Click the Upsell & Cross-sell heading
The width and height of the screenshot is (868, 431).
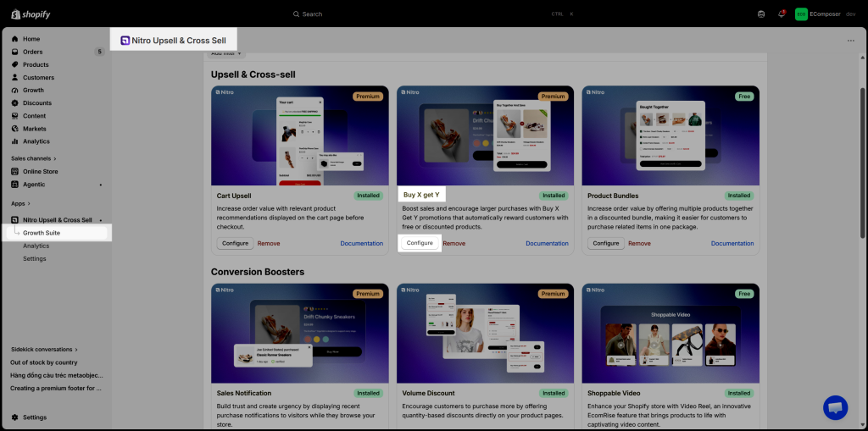pyautogui.click(x=253, y=75)
